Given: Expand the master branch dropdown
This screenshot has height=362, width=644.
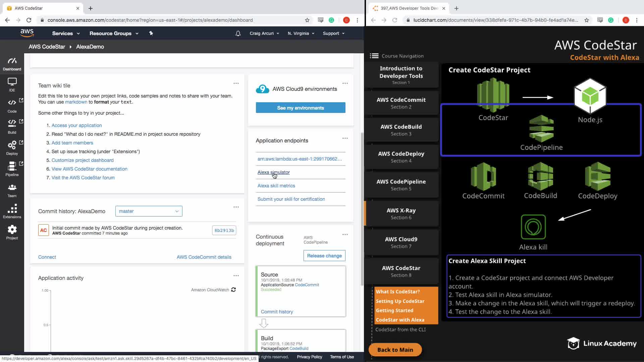Looking at the screenshot, I should pos(149,211).
